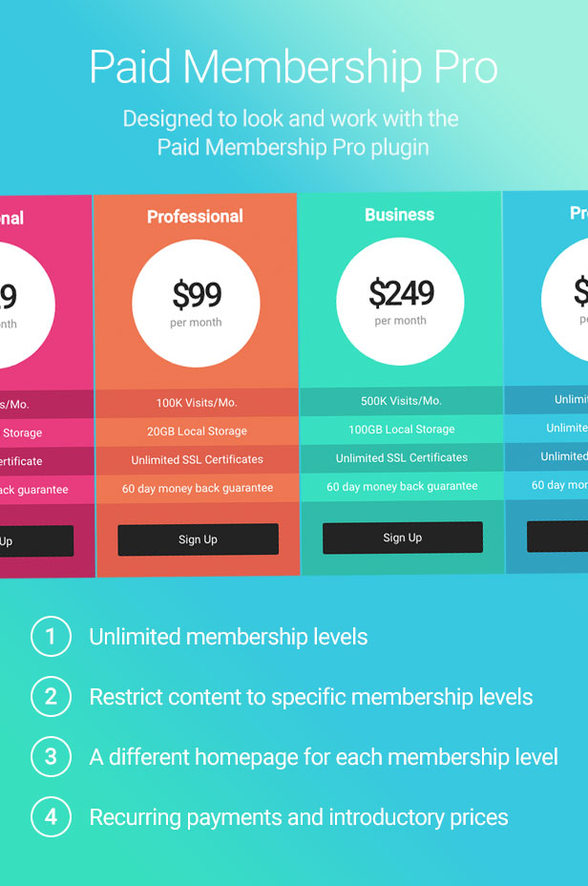Viewport: 588px width, 886px height.
Task: Click the Sign Up button under Business
Action: pos(402,538)
